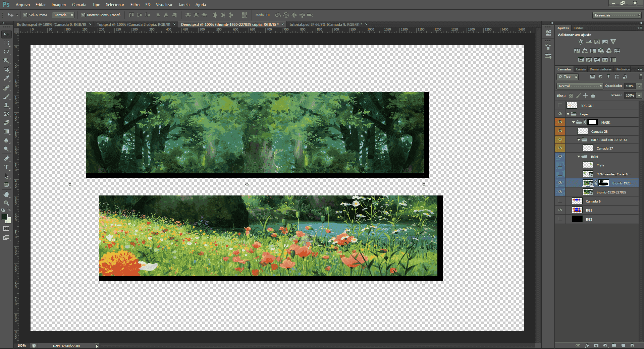
Task: Switch to the Canais tab
Action: pyautogui.click(x=581, y=69)
